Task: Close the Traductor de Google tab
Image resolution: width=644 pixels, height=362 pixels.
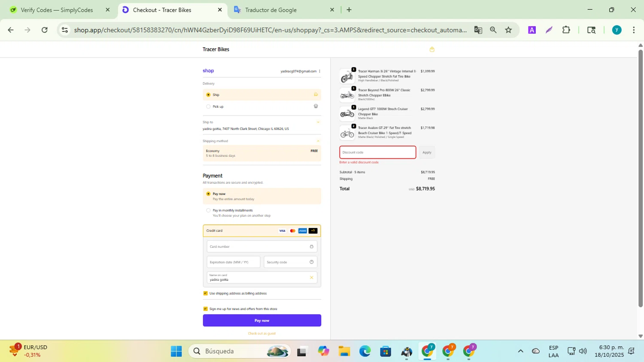Action: (x=332, y=10)
